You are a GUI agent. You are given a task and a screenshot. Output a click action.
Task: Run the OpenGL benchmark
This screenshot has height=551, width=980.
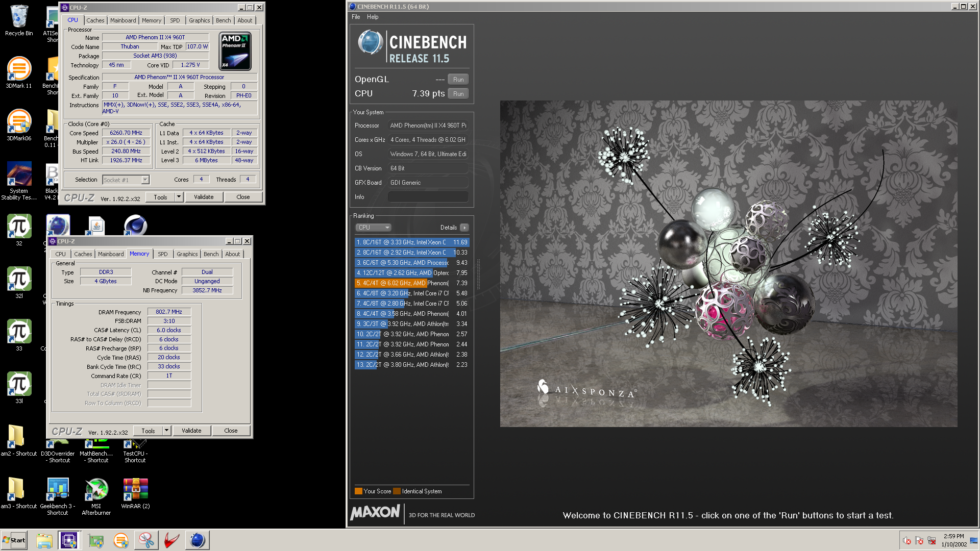458,80
